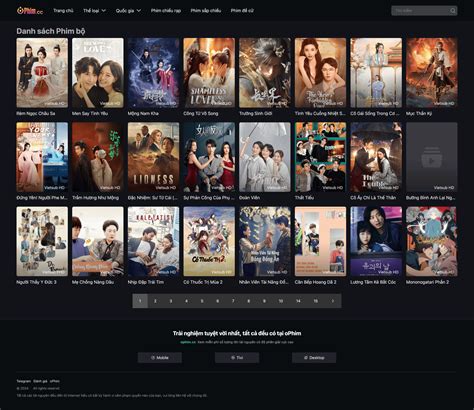This screenshot has width=474, height=410.
Task: Click the search magnifier icon
Action: 452,11
